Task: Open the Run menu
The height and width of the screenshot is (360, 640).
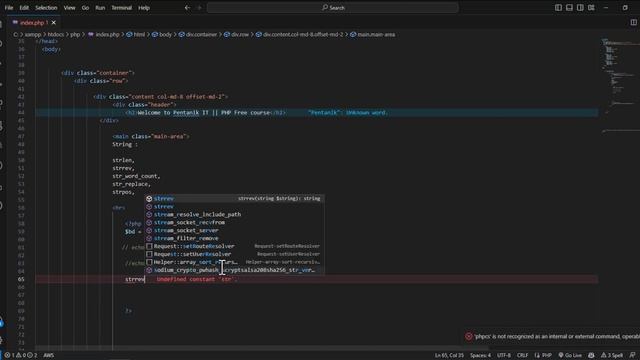Action: pos(100,7)
